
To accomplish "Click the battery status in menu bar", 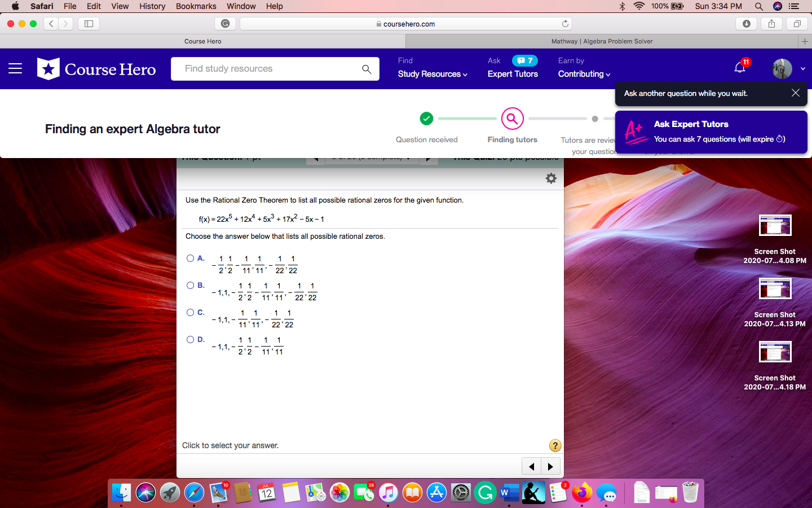I will tap(668, 6).
